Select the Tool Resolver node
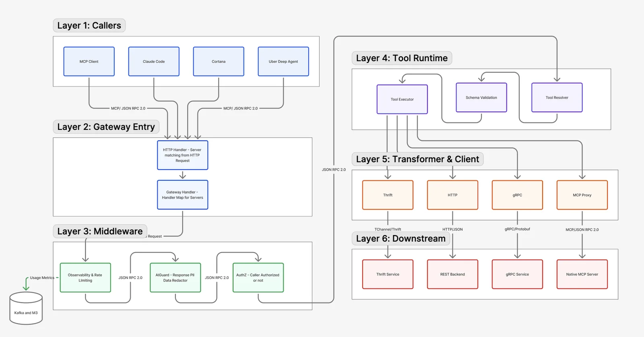The width and height of the screenshot is (644, 337). click(557, 97)
